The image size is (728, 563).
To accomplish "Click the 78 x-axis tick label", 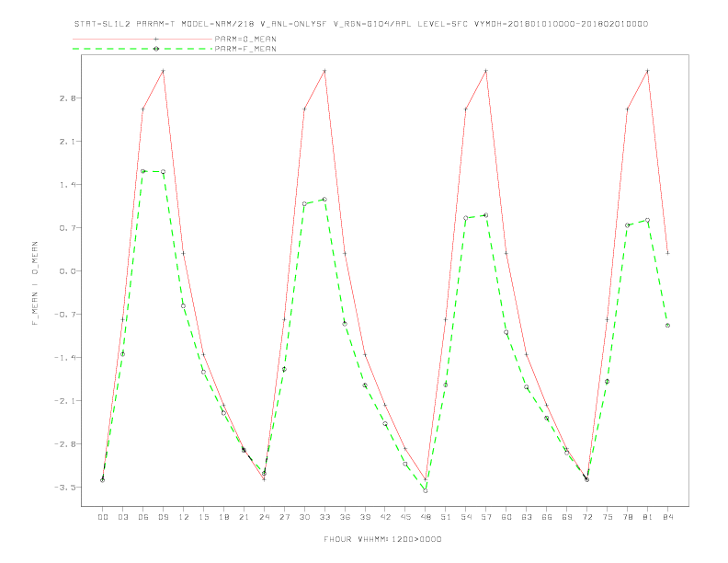I will pos(627,517).
